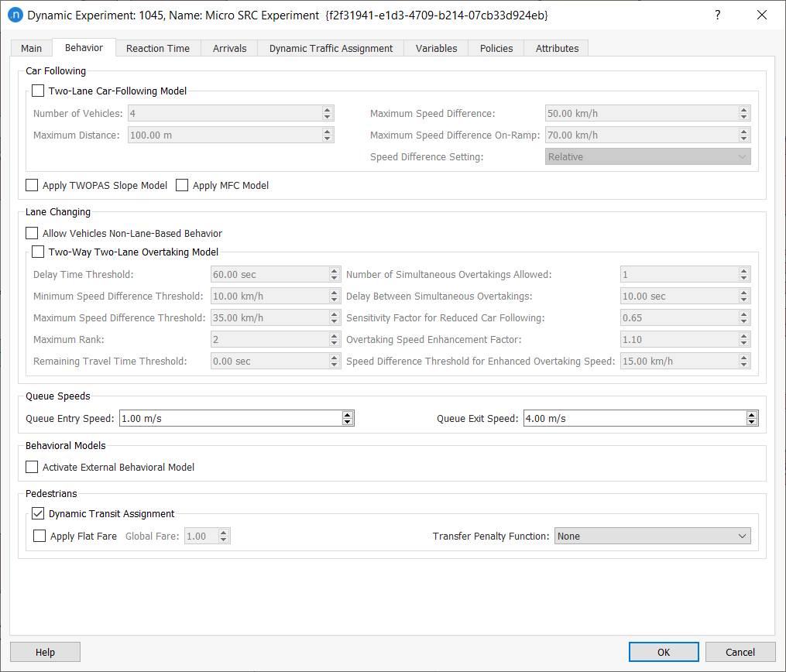The height and width of the screenshot is (672, 786).
Task: Click the question mark help icon
Action: tap(718, 15)
